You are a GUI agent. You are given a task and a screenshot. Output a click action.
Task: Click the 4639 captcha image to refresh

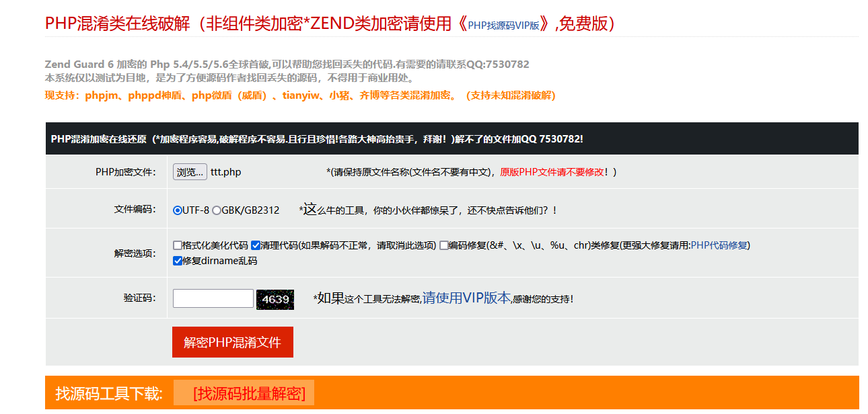click(x=276, y=298)
